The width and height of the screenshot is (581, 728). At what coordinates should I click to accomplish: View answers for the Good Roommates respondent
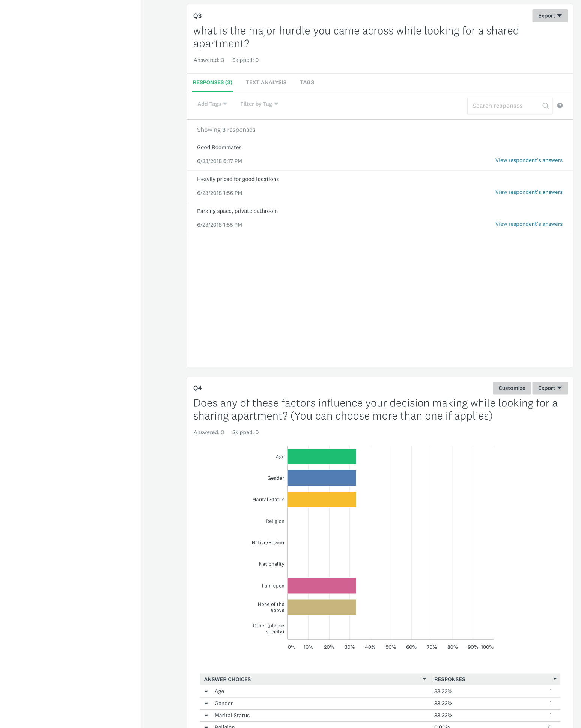pos(529,160)
